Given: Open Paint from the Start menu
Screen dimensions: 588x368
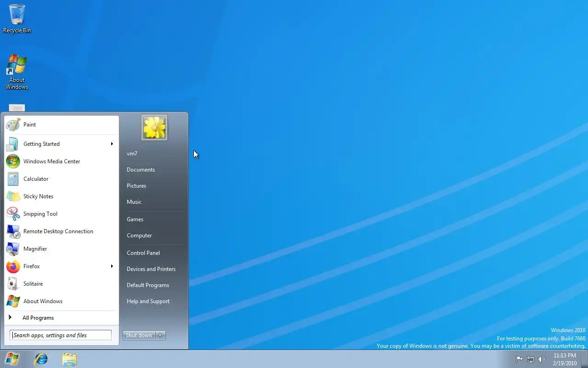Looking at the screenshot, I should [x=61, y=125].
